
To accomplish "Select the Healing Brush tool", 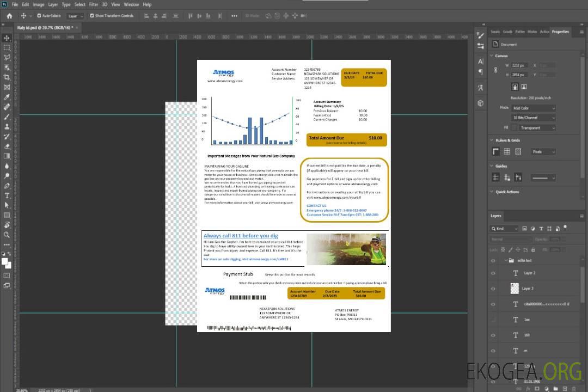I will point(7,107).
